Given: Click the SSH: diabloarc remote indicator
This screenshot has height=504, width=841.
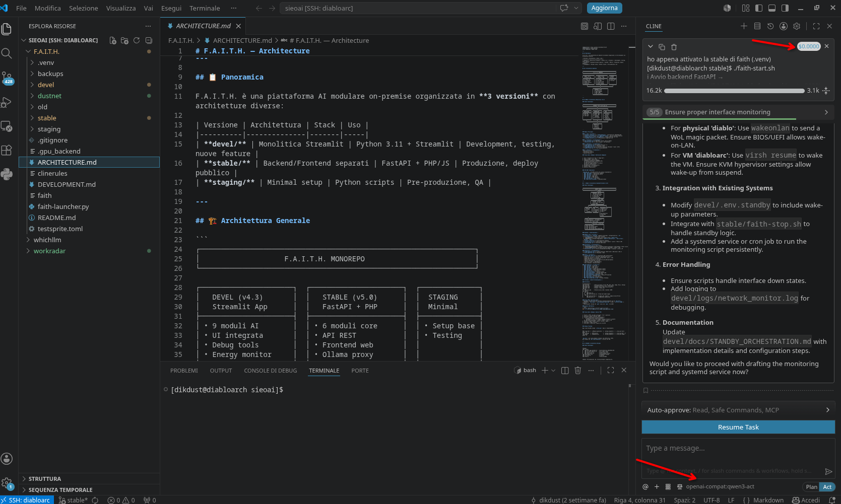Looking at the screenshot, I should point(27,500).
